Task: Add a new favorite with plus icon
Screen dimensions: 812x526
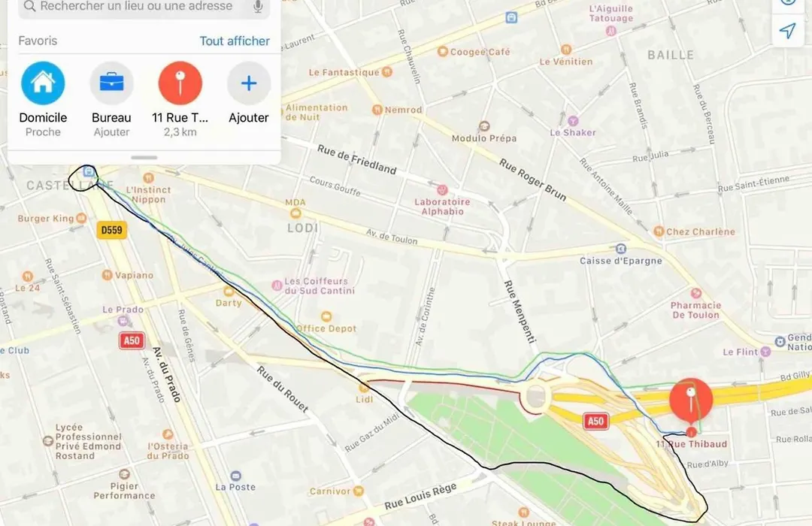Action: pyautogui.click(x=249, y=83)
